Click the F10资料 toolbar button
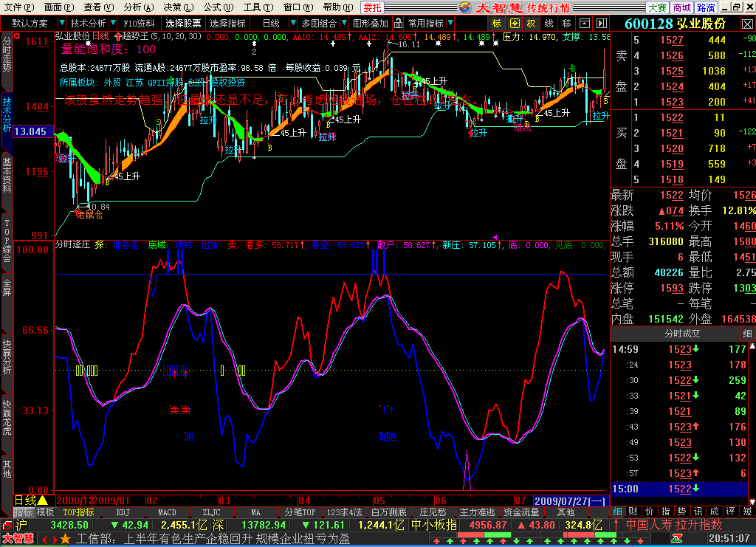The height and width of the screenshot is (547, 756). point(139,23)
